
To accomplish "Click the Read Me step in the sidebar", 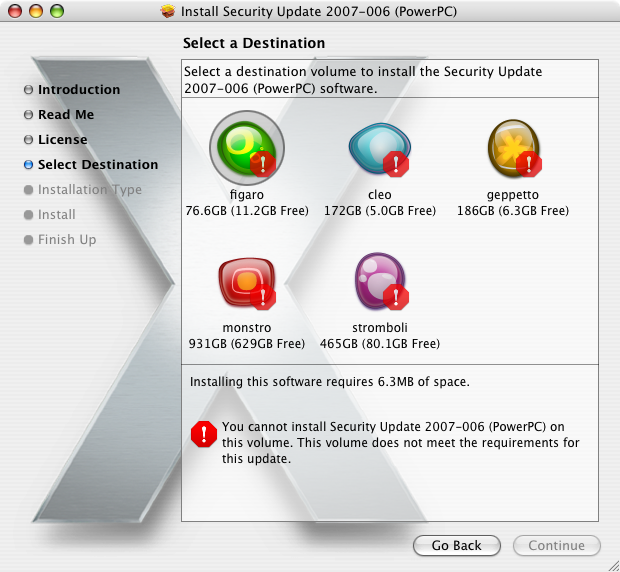I will coord(59,115).
